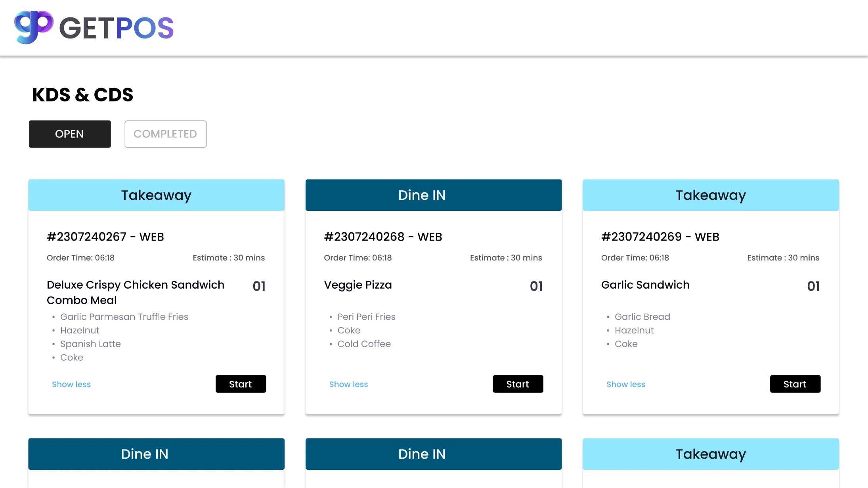The height and width of the screenshot is (488, 868).
Task: Open the bottom-right Takeaway card header
Action: tap(711, 454)
